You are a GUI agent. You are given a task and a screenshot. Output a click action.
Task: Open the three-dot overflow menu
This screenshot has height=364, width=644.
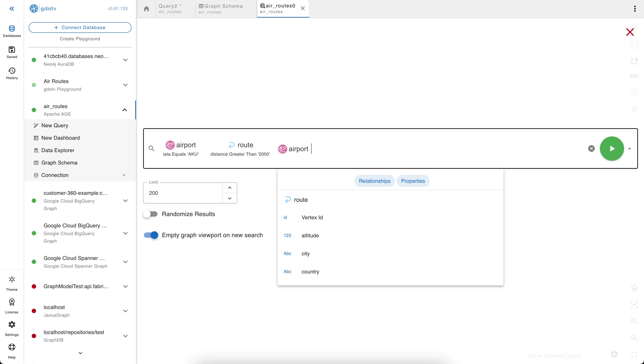coord(635,9)
